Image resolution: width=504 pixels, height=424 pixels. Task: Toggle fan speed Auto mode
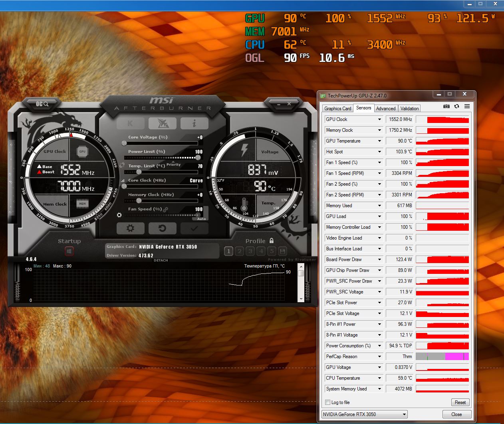[x=202, y=219]
